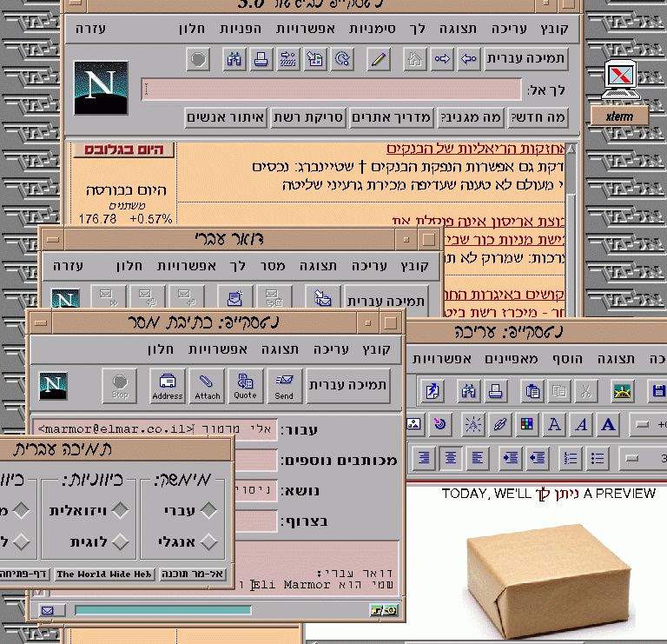Click the progress bar in compose status bar

coord(163,610)
